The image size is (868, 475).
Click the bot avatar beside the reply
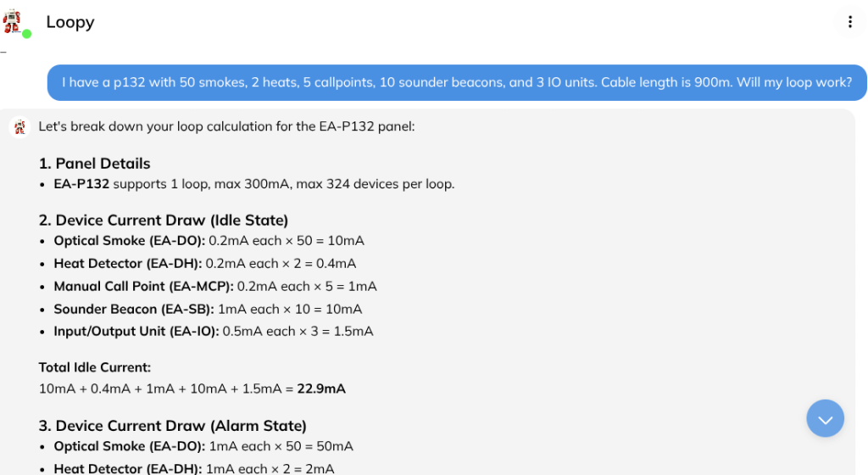pyautogui.click(x=19, y=127)
